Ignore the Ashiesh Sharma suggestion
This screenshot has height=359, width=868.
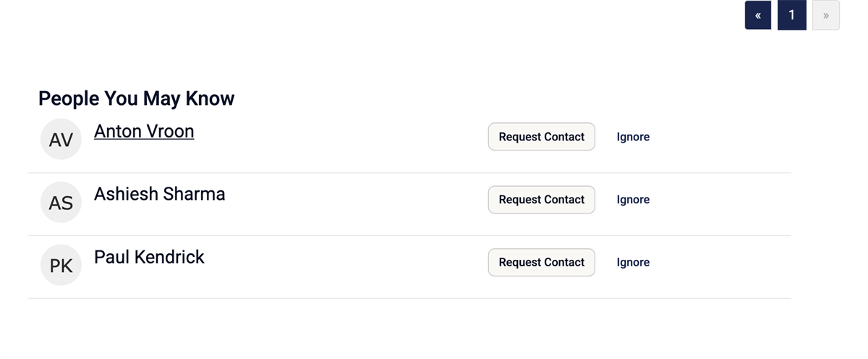coord(633,200)
